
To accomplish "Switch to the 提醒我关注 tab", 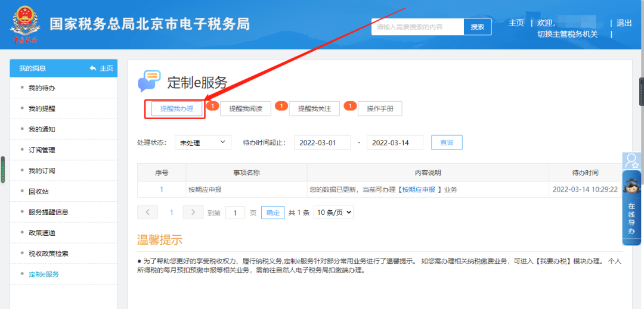I will [x=315, y=109].
